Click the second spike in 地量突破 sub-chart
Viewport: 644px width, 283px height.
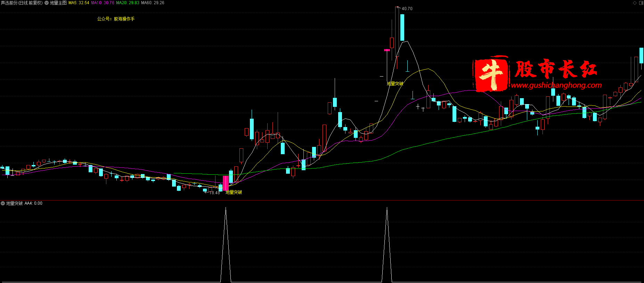coord(387,244)
